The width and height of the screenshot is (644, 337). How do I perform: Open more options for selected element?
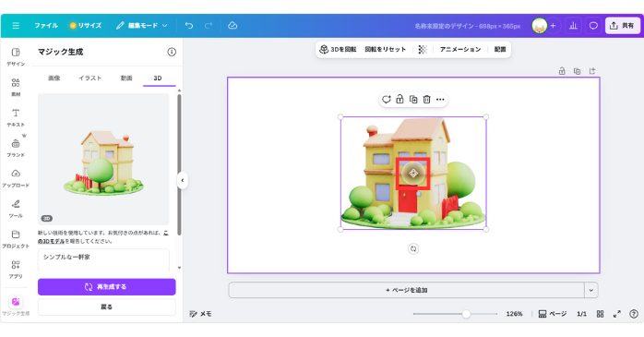(440, 100)
